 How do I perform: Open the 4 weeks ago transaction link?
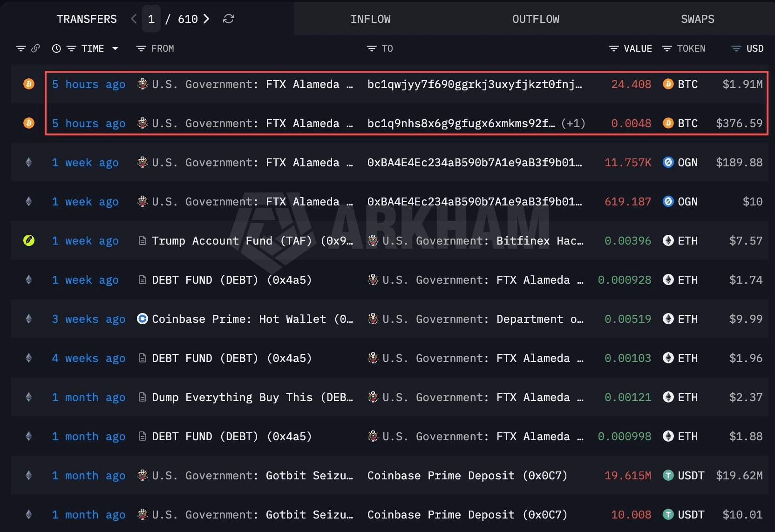(x=88, y=358)
